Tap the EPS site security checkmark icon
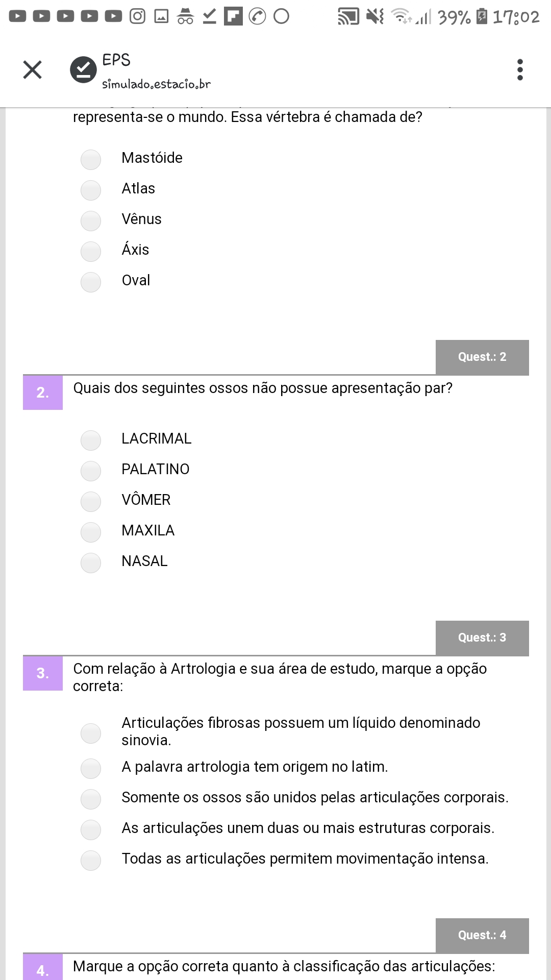Viewport: 551px width, 980px height. coord(83,69)
